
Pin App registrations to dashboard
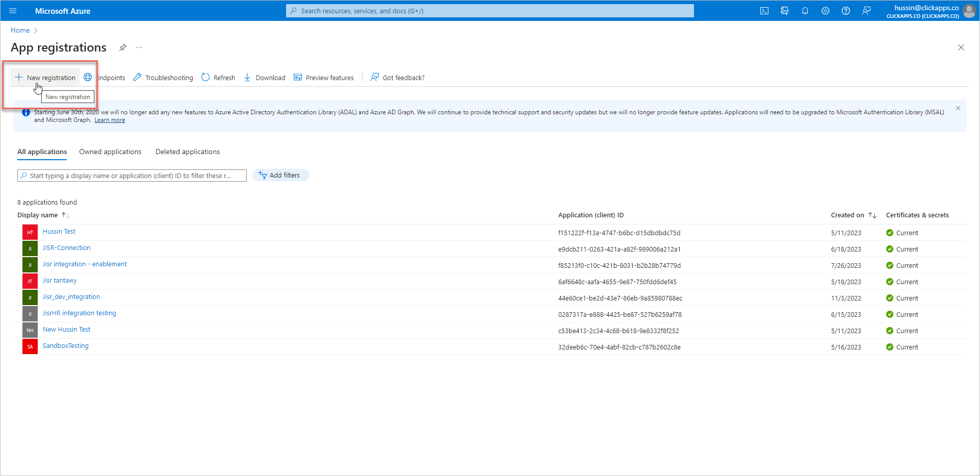[x=123, y=47]
